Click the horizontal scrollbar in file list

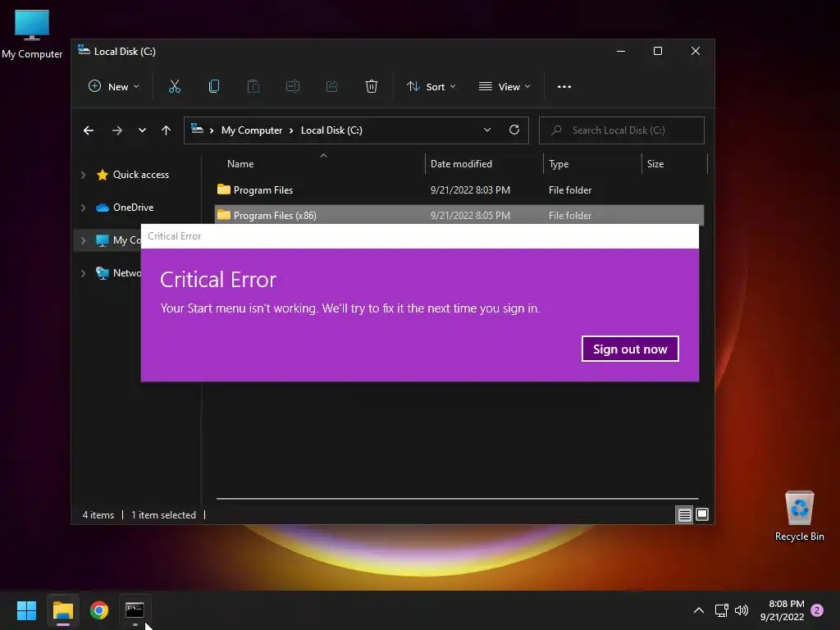458,498
